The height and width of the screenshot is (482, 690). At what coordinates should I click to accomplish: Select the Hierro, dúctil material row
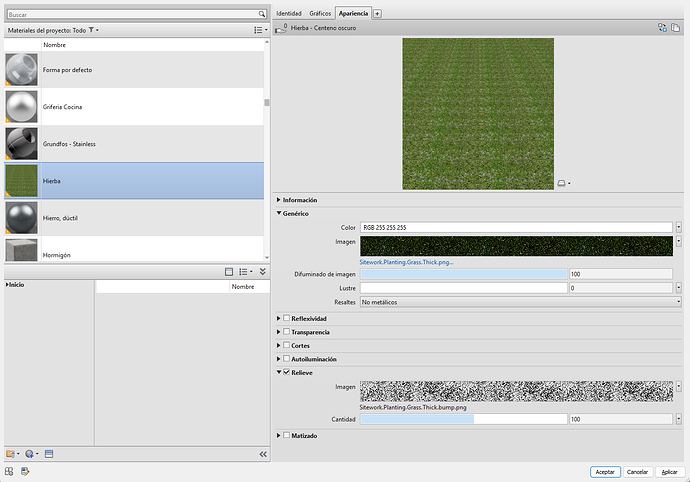[134, 218]
